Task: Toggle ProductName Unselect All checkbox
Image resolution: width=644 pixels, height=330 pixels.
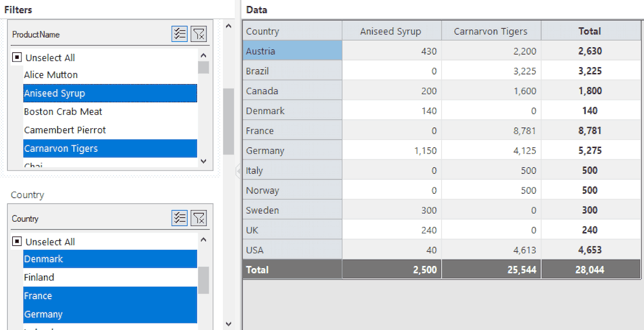Action: pos(17,57)
